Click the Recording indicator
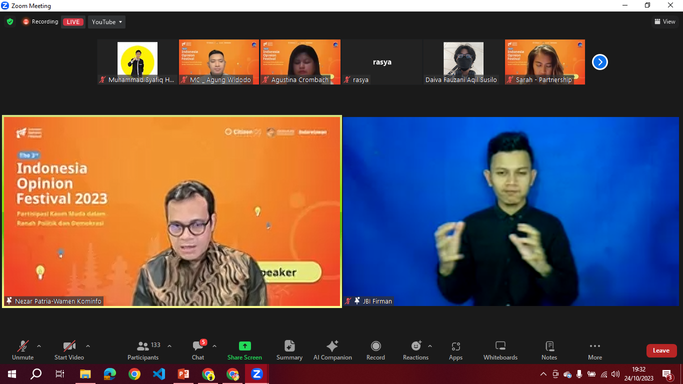Image resolution: width=683 pixels, height=384 pixels. (x=40, y=21)
